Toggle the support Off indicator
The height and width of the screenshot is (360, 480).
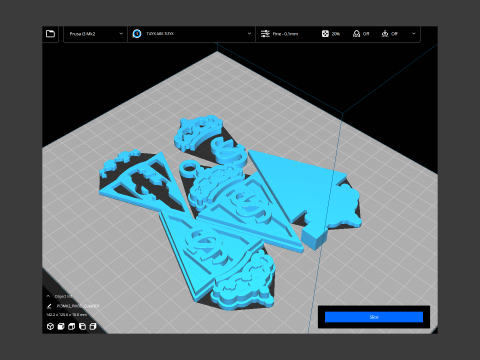pos(361,34)
